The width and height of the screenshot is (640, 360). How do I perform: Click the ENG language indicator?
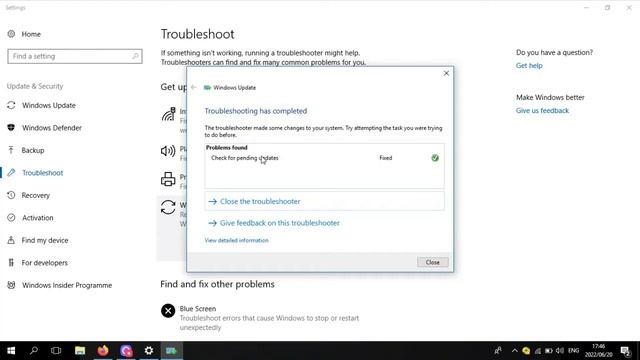573,351
